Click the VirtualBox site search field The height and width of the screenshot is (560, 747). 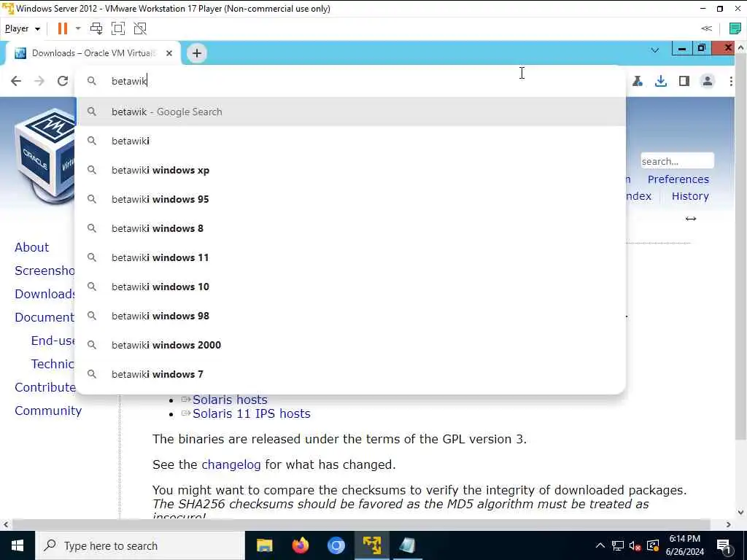[x=677, y=161]
